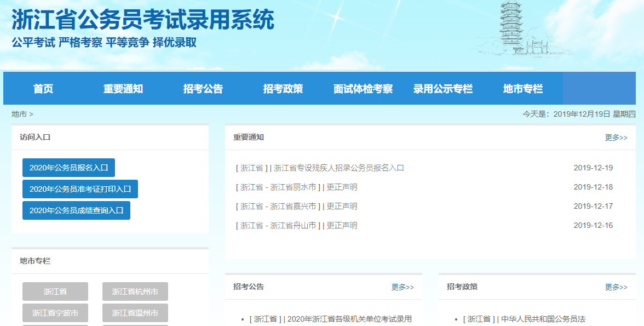Select the 浙江省 region button

(55, 291)
